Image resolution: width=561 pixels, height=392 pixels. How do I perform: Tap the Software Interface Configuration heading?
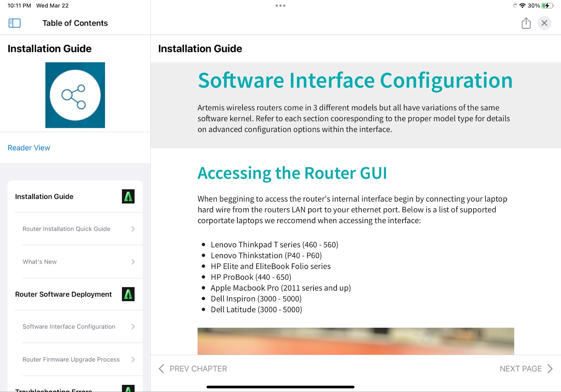(x=355, y=81)
